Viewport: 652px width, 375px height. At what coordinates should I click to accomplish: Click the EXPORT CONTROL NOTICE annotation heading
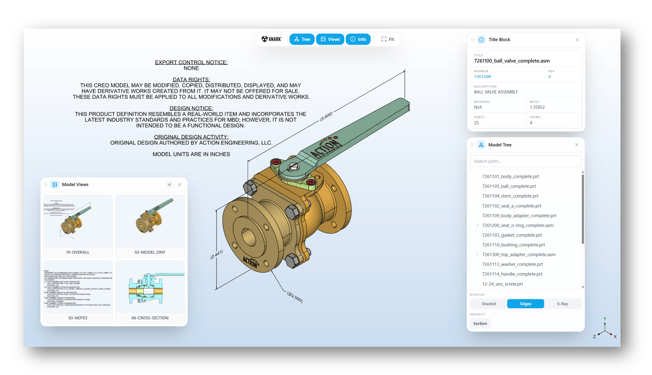pyautogui.click(x=191, y=62)
